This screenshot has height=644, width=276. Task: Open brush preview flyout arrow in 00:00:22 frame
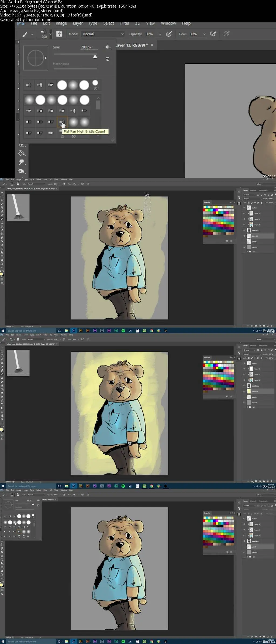46,58
